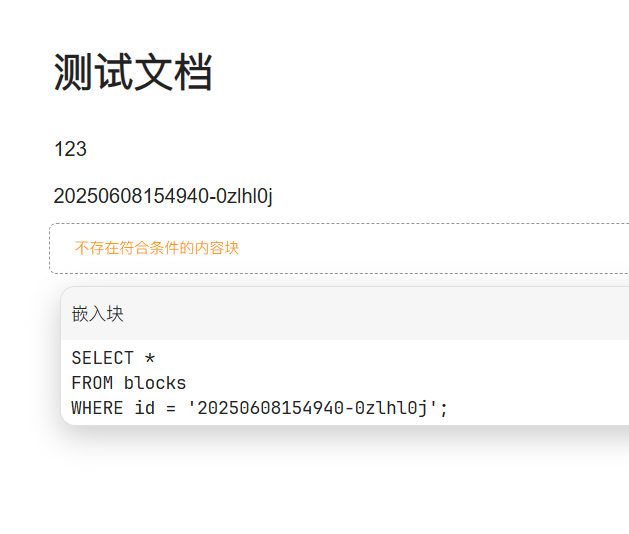Place cursor in the 123 paragraph

[x=70, y=150]
